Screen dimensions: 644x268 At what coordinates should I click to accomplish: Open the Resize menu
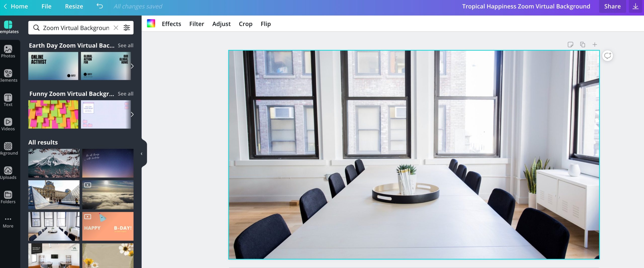(x=74, y=6)
